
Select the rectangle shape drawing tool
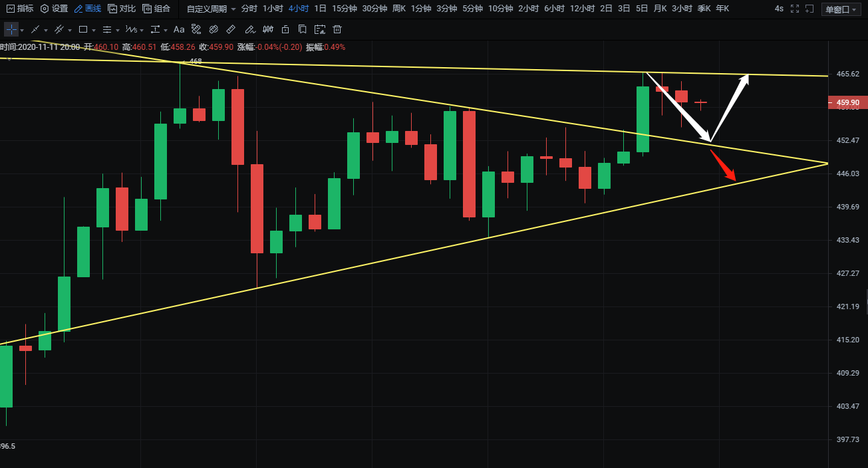83,30
